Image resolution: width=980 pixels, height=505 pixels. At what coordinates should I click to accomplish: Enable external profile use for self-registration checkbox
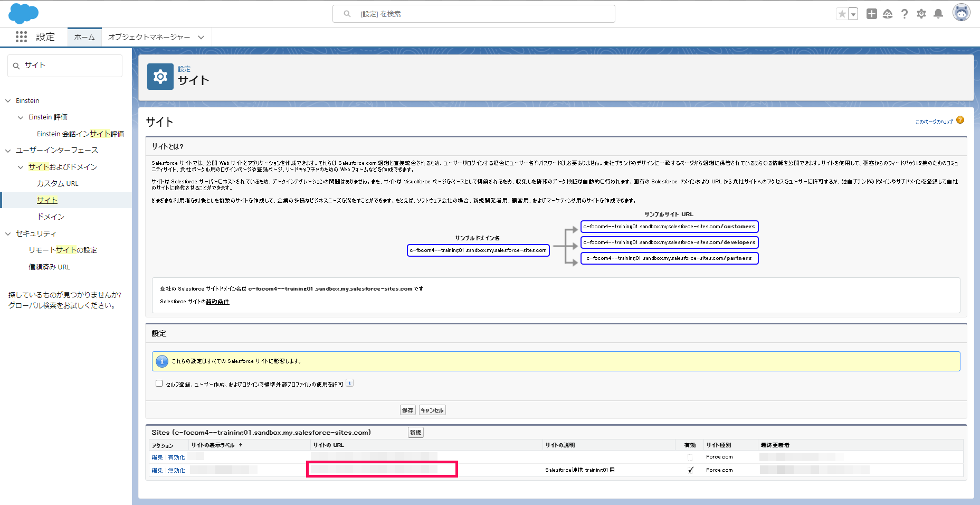(159, 384)
